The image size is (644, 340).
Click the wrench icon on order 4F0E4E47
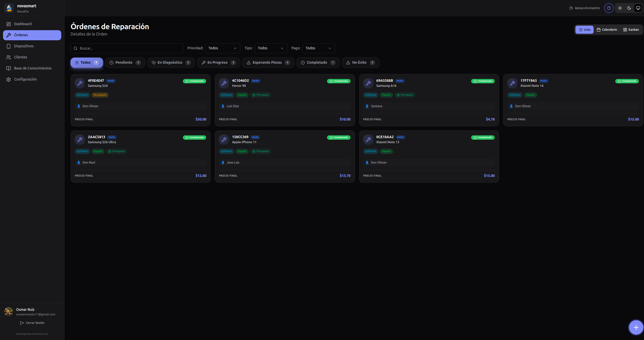tap(80, 83)
